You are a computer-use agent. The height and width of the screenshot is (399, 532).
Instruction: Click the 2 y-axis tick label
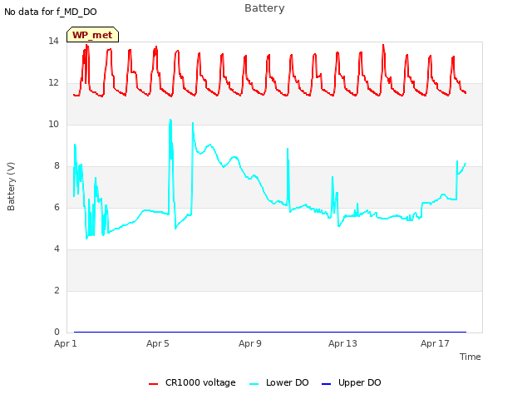point(57,291)
